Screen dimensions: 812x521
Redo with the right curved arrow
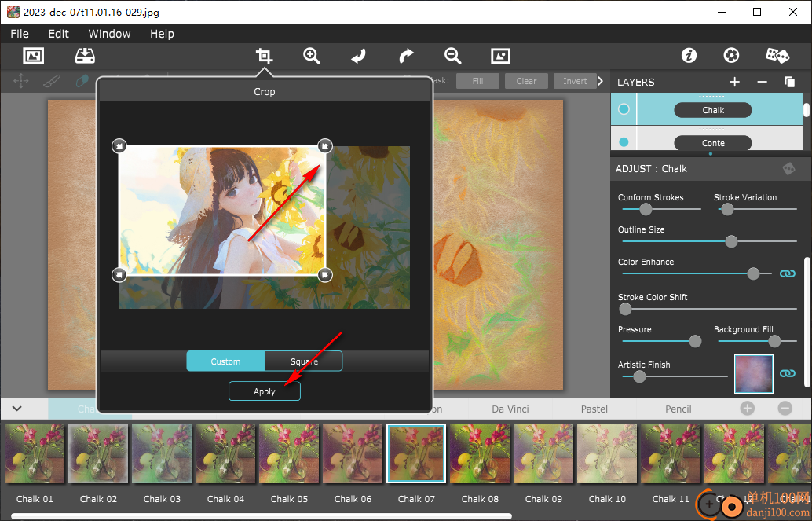tap(406, 56)
